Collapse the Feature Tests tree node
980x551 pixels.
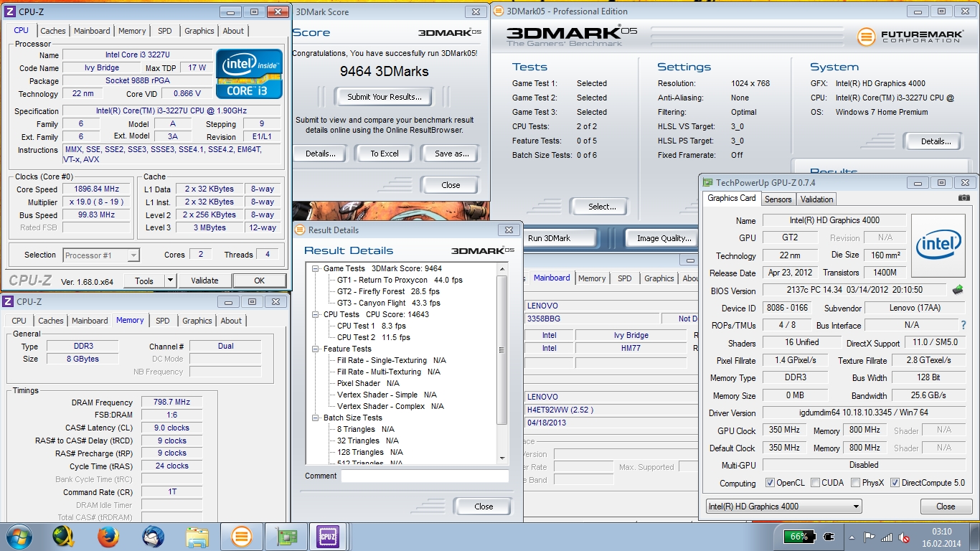pos(316,349)
